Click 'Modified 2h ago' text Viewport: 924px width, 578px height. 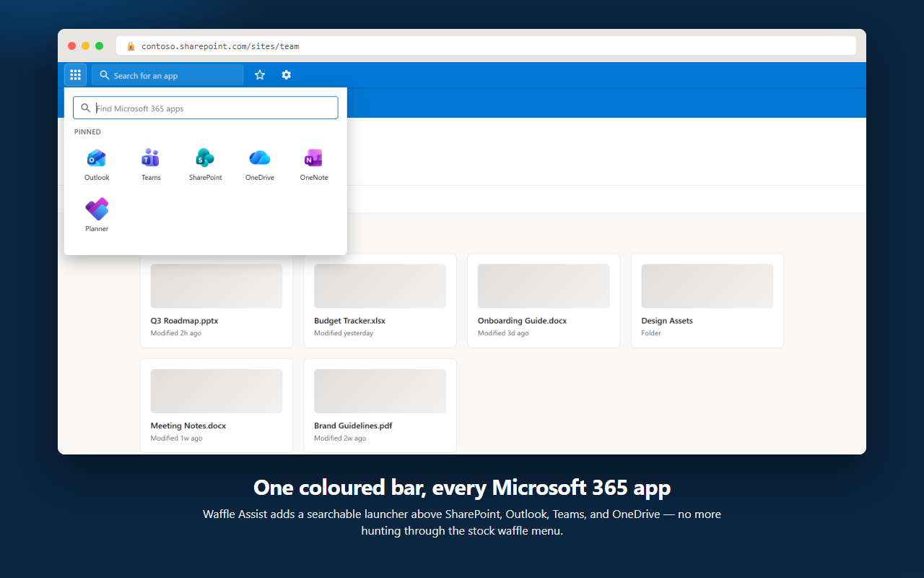pos(176,333)
